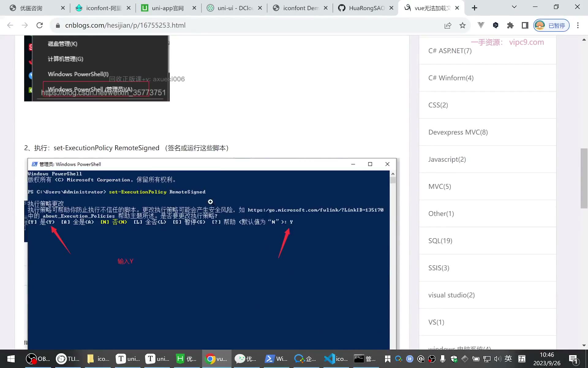Open the C# Winform(4) category
This screenshot has width=588, height=368.
451,78
